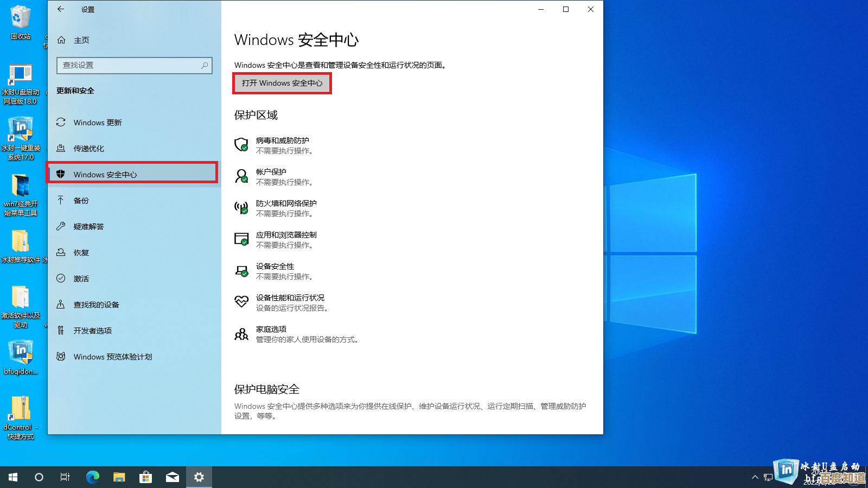Open Windows 预览体验计划 sidebar entry

[113, 357]
